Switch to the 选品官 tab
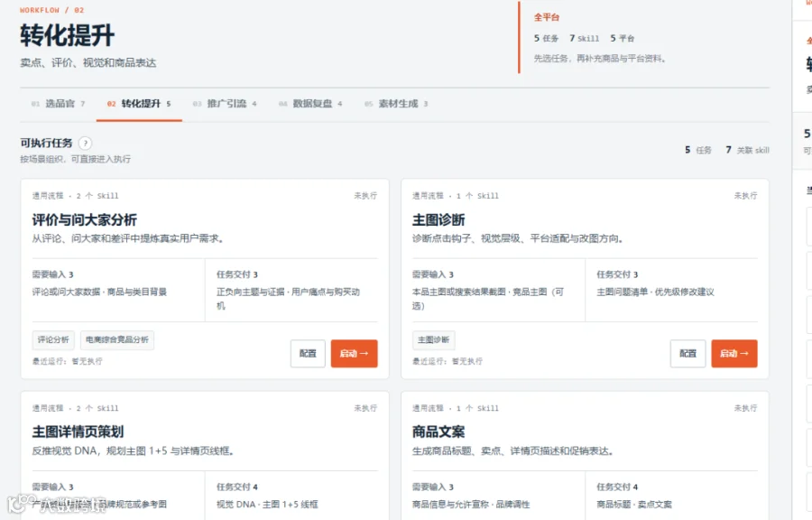Viewport: 812px width, 520px height. tap(58, 104)
